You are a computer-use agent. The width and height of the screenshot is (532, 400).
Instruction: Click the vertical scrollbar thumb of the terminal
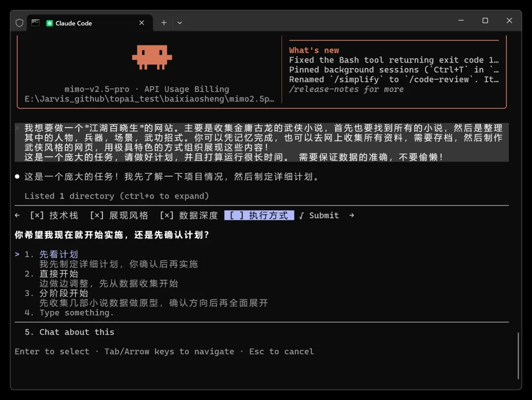point(518,356)
